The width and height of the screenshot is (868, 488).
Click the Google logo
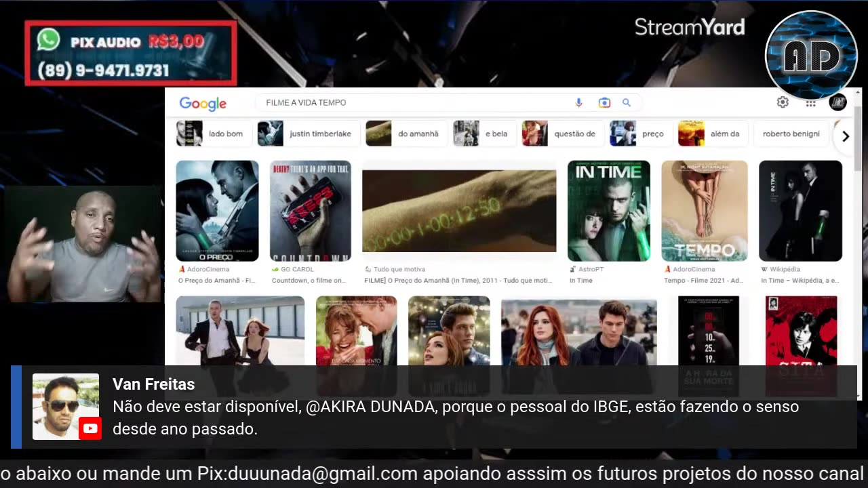(x=203, y=103)
